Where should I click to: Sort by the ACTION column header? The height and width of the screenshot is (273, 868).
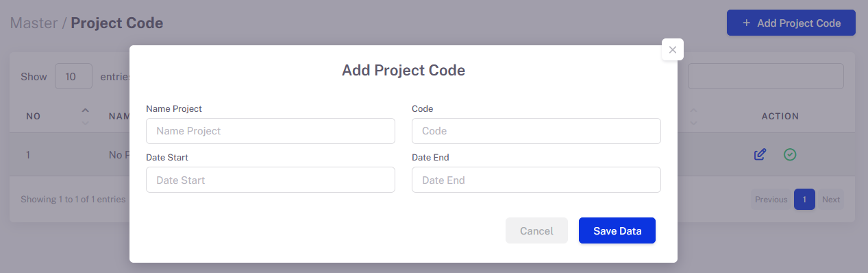point(780,116)
